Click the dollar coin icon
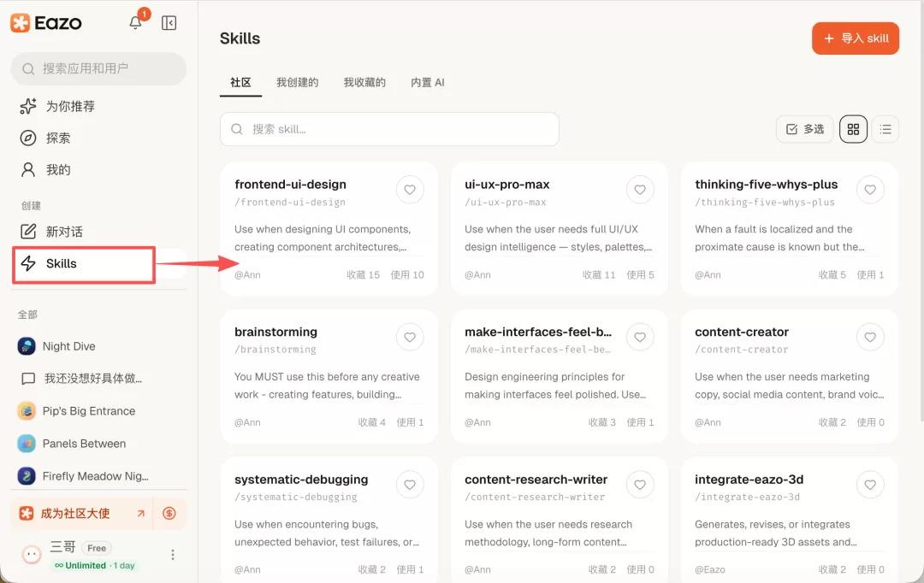924x583 pixels. click(169, 514)
